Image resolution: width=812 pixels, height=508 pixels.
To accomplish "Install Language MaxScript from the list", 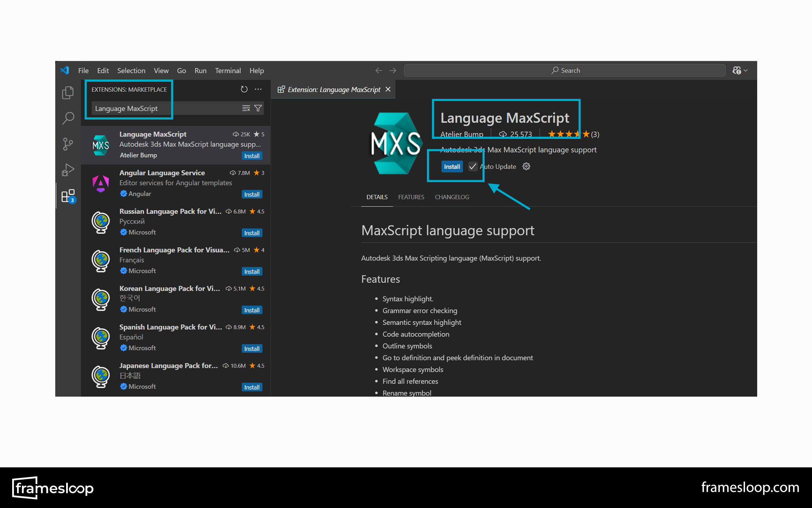I will (252, 156).
